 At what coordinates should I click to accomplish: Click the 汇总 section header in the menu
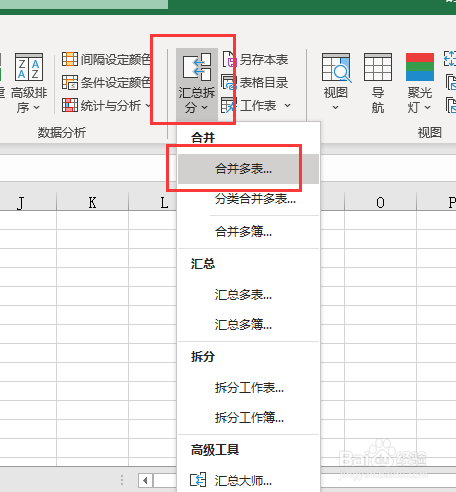click(203, 264)
